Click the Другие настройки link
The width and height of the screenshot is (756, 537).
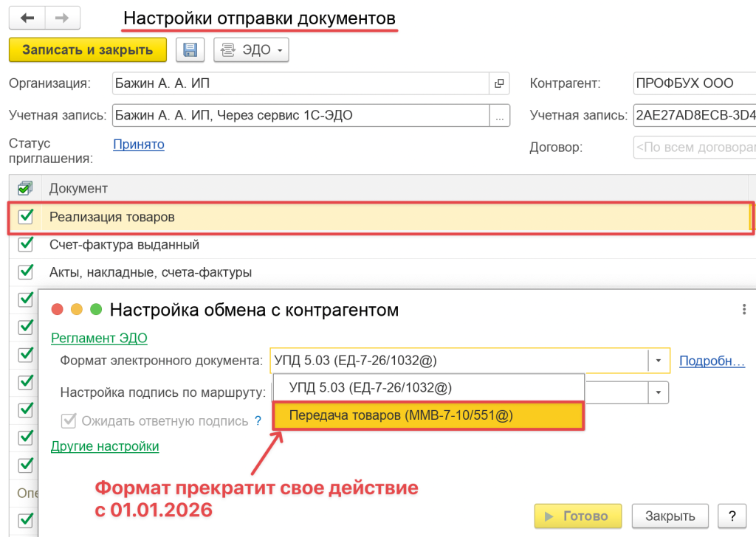pos(105,446)
